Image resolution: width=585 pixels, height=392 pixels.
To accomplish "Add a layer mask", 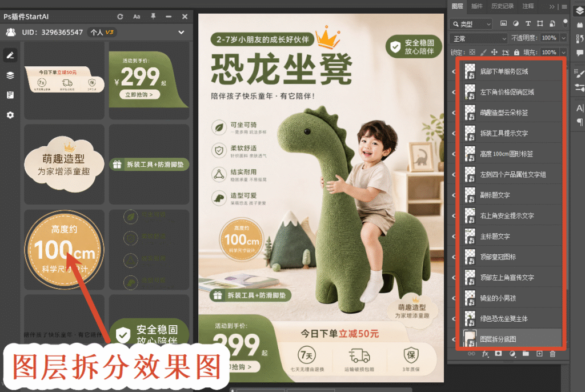I will [x=498, y=353].
